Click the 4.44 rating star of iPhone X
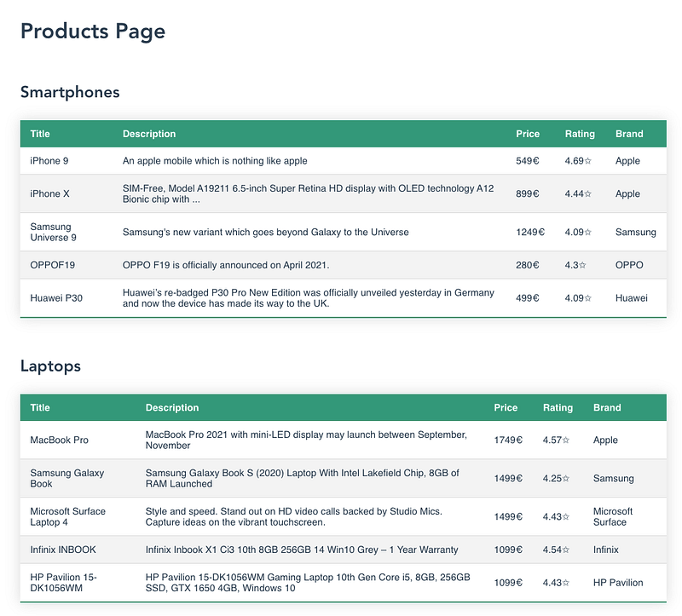 [588, 194]
